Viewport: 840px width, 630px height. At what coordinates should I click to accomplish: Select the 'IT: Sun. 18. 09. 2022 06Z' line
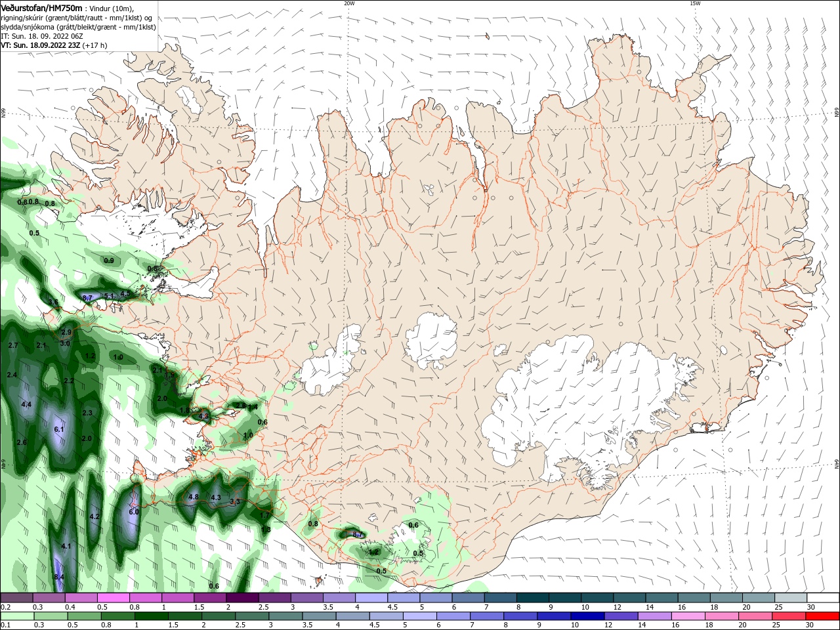pyautogui.click(x=41, y=36)
